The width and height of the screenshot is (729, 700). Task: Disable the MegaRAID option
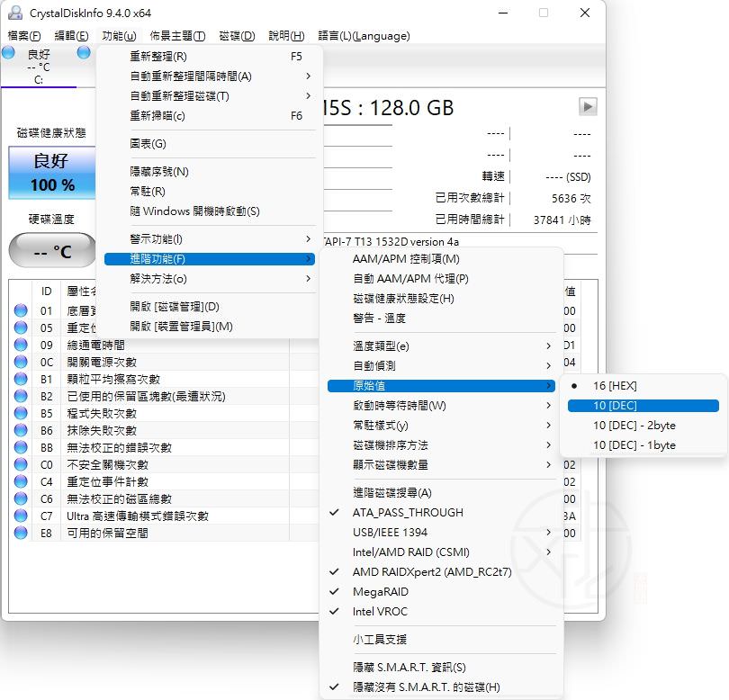click(x=381, y=591)
